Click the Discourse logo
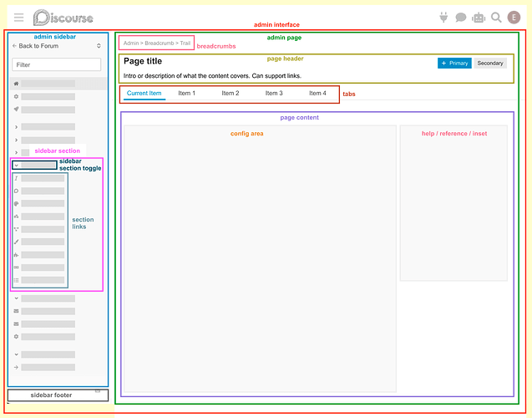Screen dimensions: 532x418 (63, 18)
